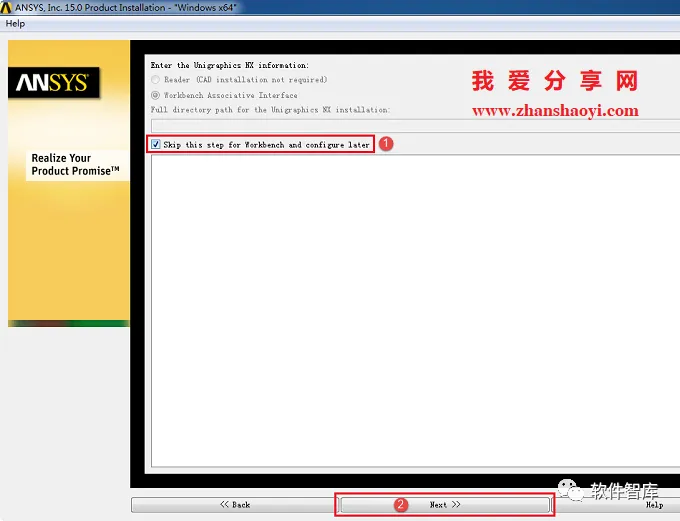Toggle Skip this step for Workbench checkbox
Screen dimensions: 680x521
tap(156, 144)
